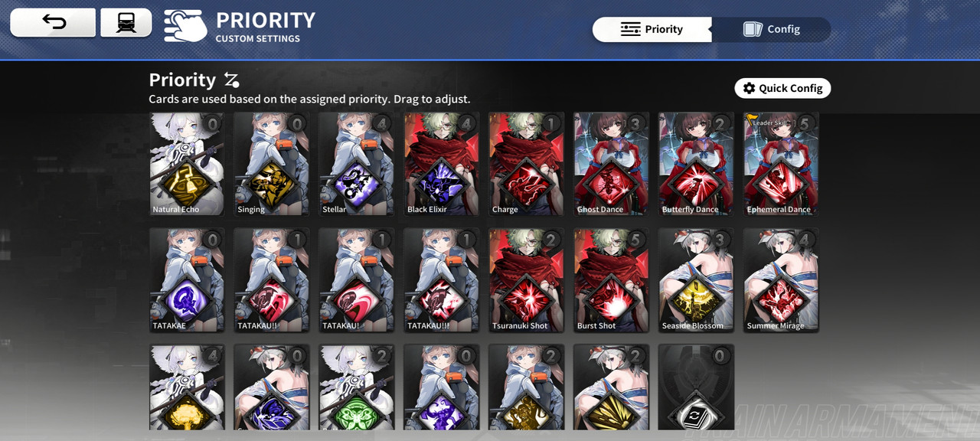
Task: Select the Singing skill card
Action: pyautogui.click(x=272, y=164)
